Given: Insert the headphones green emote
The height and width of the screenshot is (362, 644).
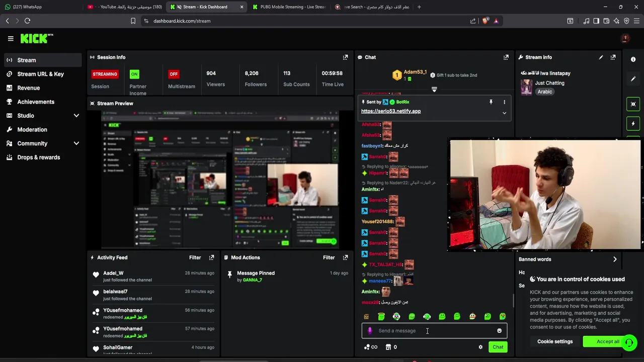Looking at the screenshot, I should 427,316.
